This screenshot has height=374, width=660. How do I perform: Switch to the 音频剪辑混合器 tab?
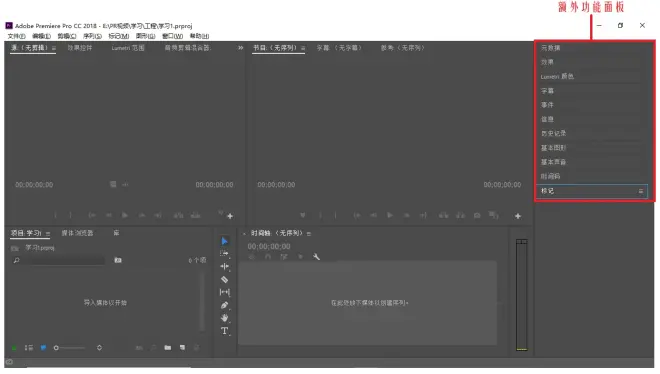tap(188, 48)
